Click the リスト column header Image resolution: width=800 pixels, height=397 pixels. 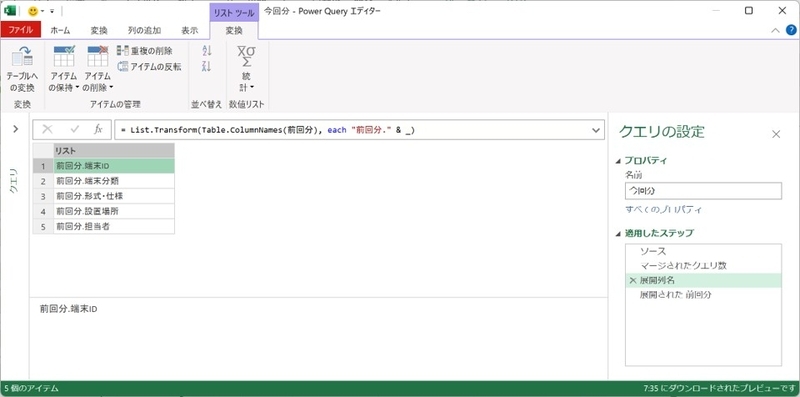coord(114,151)
